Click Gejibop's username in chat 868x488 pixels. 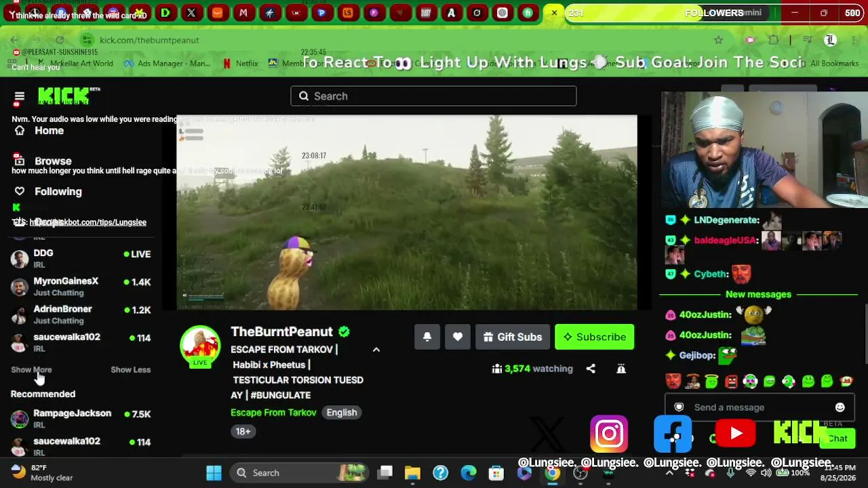coord(696,355)
